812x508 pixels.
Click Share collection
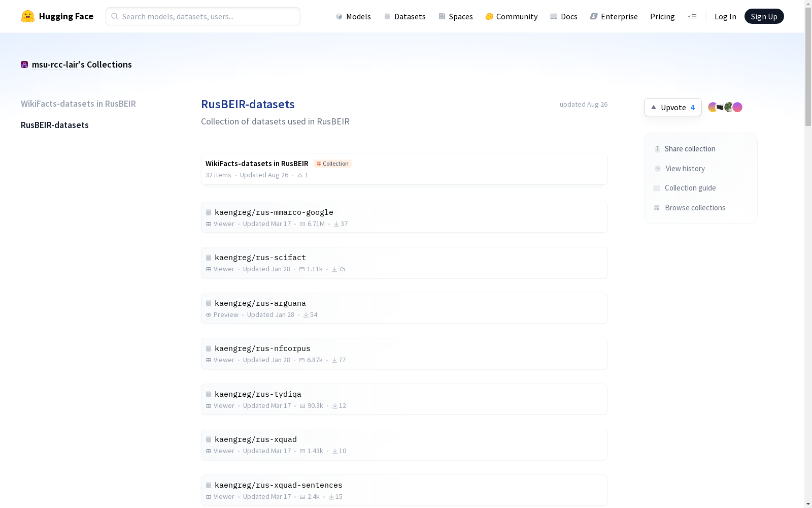click(685, 149)
